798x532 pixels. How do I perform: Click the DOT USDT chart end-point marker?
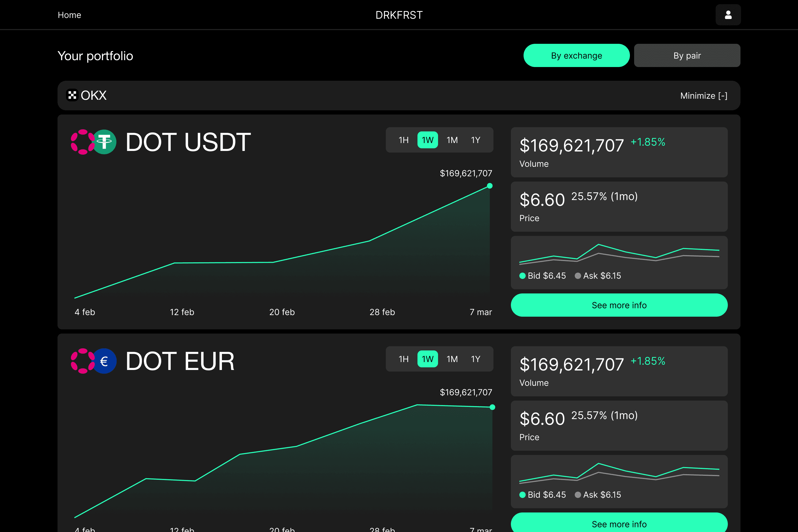490,186
